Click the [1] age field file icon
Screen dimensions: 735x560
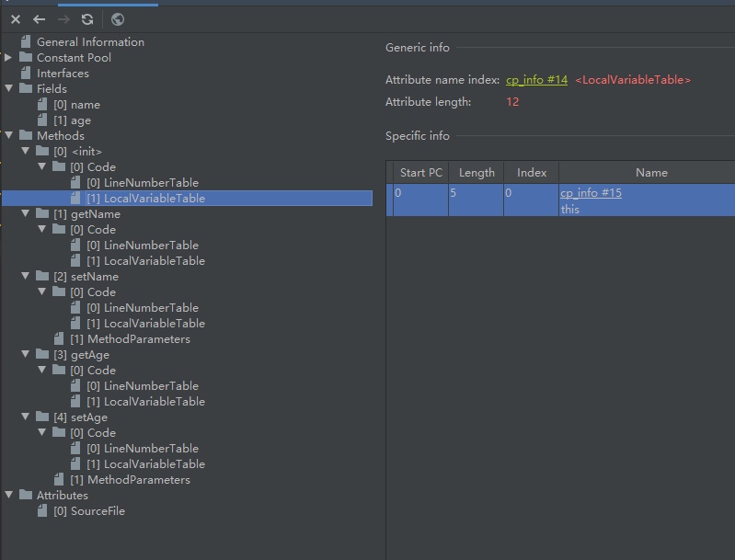click(42, 120)
